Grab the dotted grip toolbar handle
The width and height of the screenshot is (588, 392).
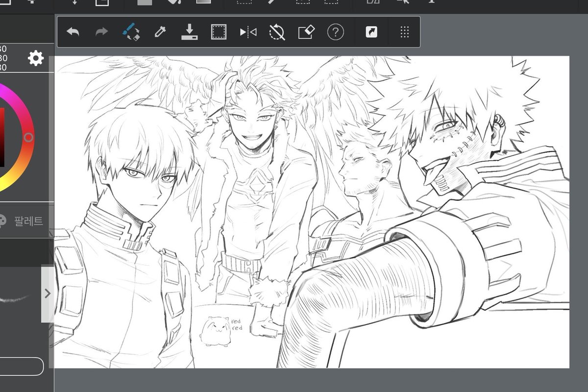pyautogui.click(x=404, y=32)
